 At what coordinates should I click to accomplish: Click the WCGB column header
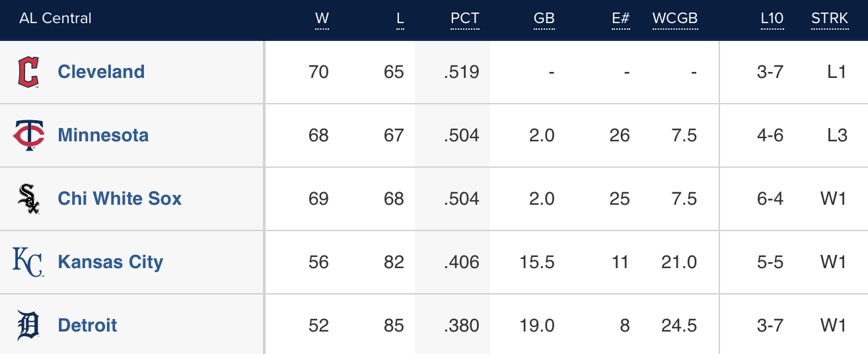click(x=674, y=18)
